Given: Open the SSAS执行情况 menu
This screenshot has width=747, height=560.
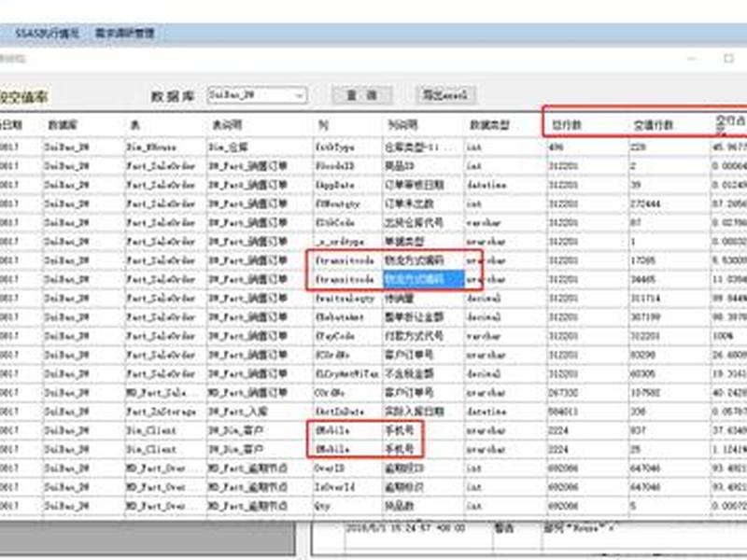Looking at the screenshot, I should (x=48, y=34).
